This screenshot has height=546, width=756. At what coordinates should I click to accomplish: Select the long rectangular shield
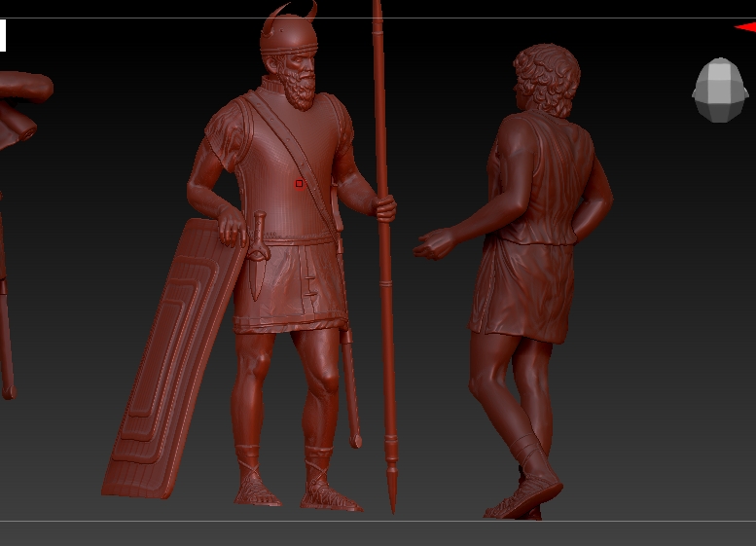pos(170,360)
